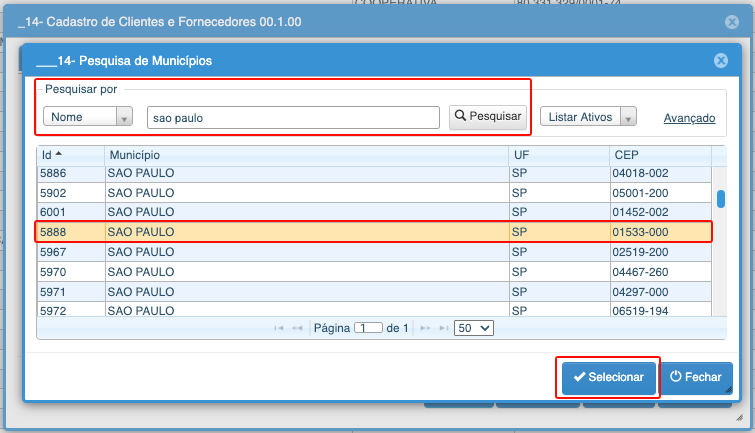
Task: Click the page number input box
Action: pos(368,328)
